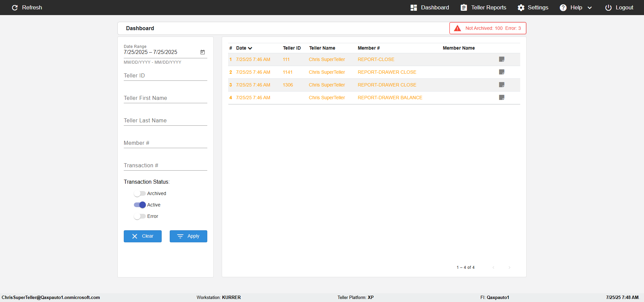Click the Settings gear icon
The image size is (644, 302).
(x=521, y=7)
